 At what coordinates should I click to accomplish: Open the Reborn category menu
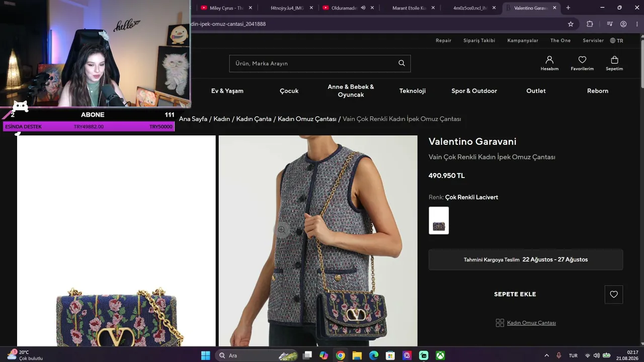(x=598, y=91)
